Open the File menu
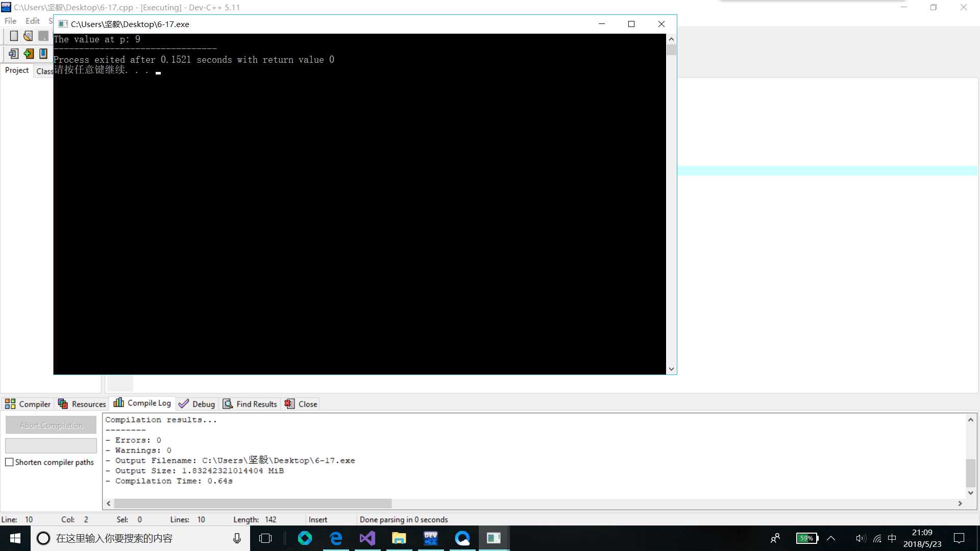The width and height of the screenshot is (980, 551). pos(10,20)
